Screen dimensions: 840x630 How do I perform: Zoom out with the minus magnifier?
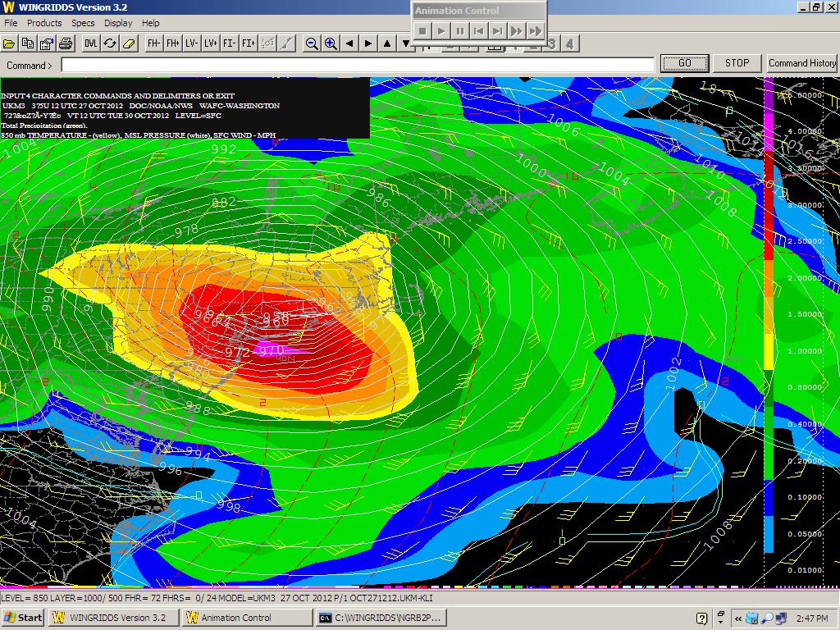tap(312, 43)
